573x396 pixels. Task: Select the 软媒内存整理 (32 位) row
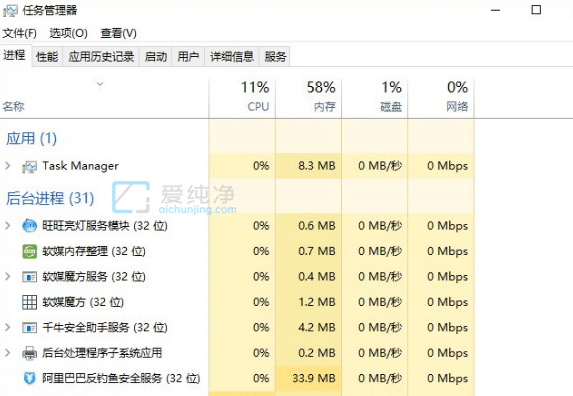pyautogui.click(x=237, y=251)
